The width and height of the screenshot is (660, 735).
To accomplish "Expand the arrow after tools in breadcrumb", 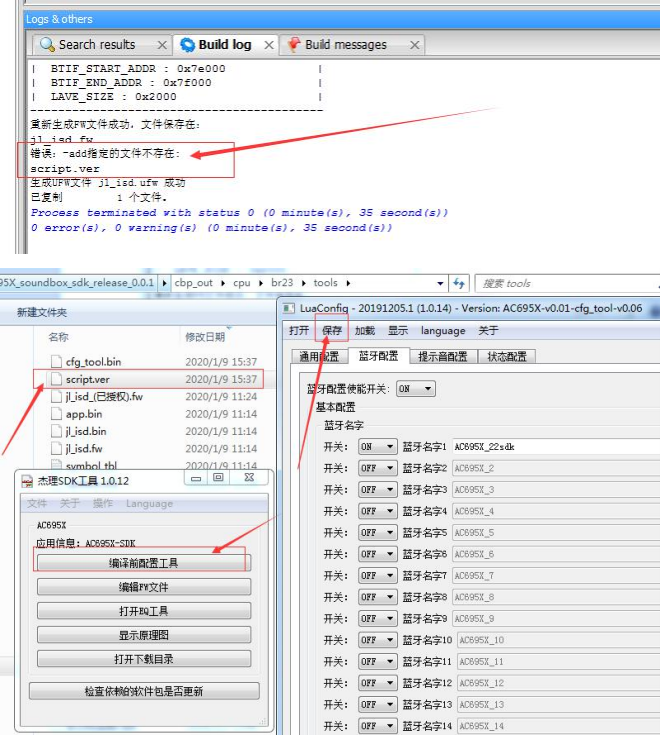I will click(348, 283).
